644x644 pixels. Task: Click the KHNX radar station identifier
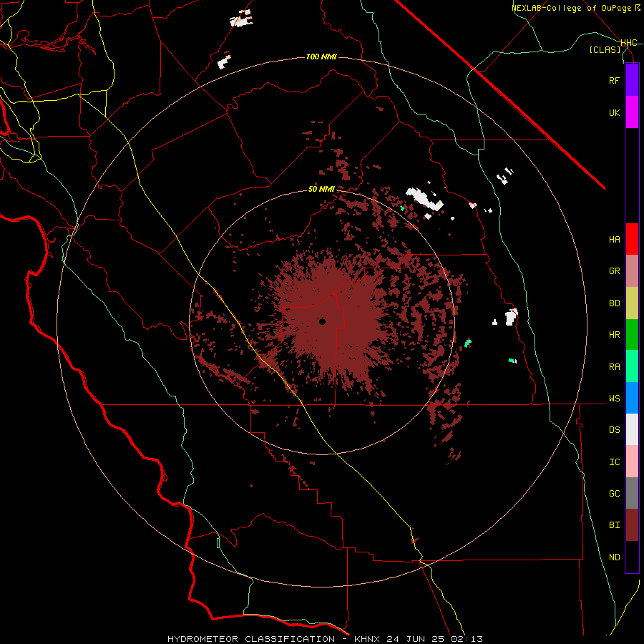(368, 639)
